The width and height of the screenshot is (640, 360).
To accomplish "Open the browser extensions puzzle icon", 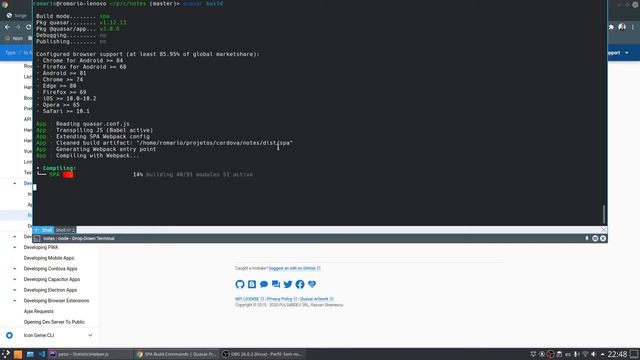I will tap(611, 27).
